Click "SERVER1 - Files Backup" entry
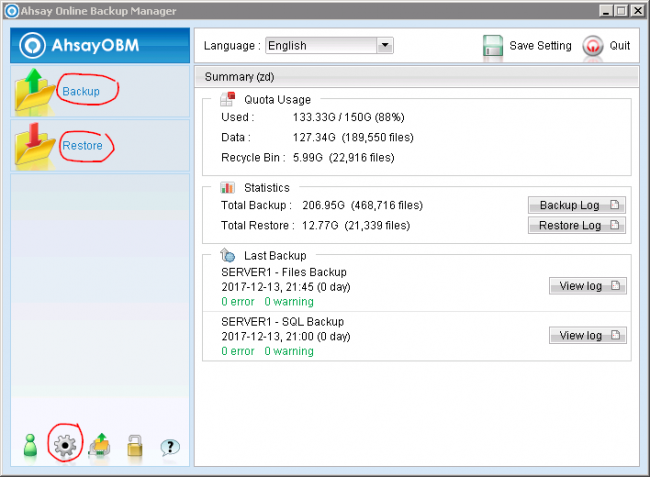650x477 pixels. coord(284,272)
